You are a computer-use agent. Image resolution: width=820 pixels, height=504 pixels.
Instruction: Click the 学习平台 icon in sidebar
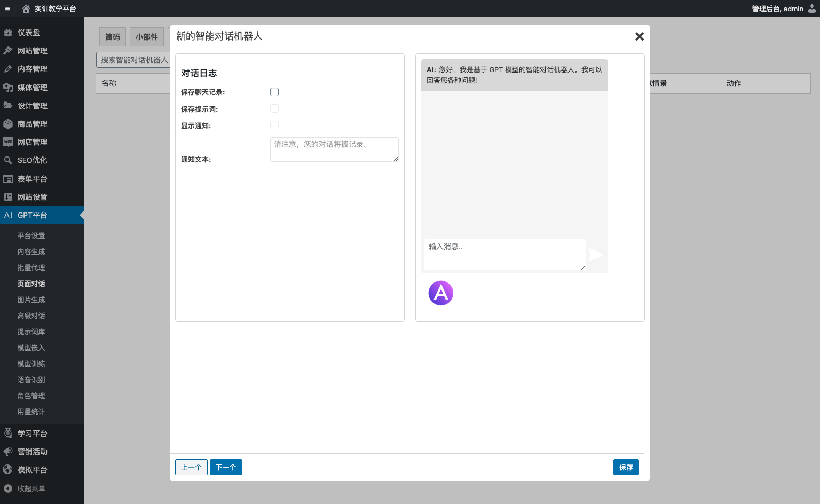tap(8, 434)
